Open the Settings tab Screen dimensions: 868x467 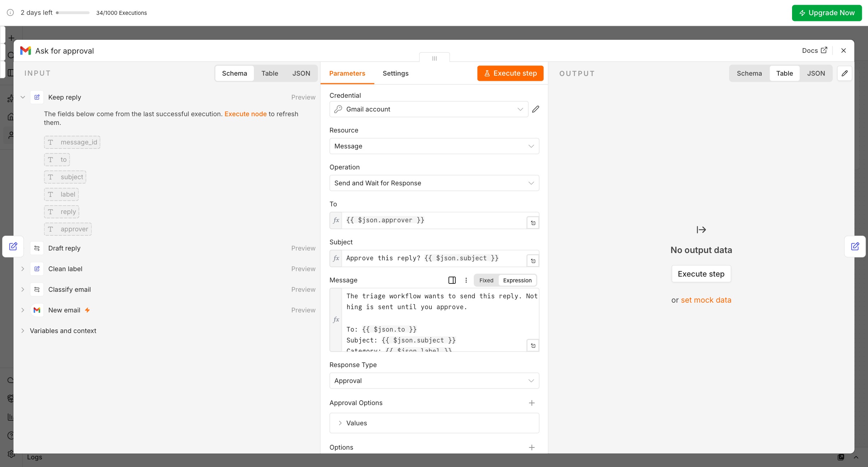coord(395,73)
